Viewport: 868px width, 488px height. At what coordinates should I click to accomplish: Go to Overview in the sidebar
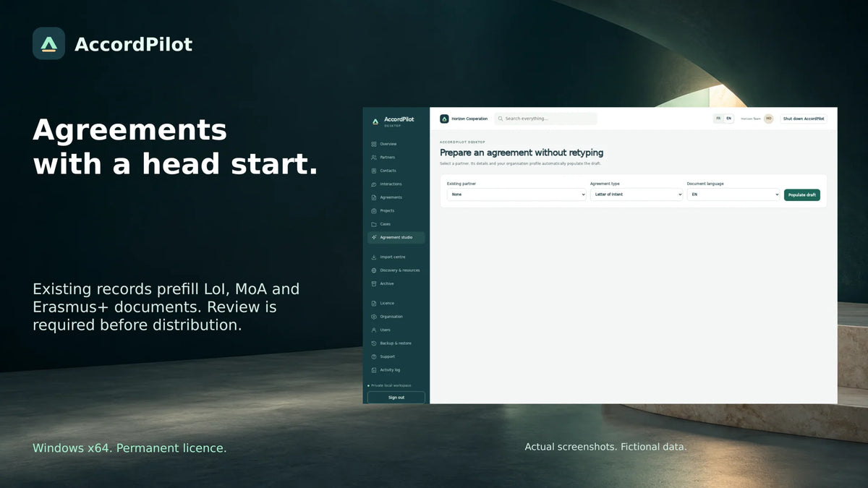[x=388, y=144]
